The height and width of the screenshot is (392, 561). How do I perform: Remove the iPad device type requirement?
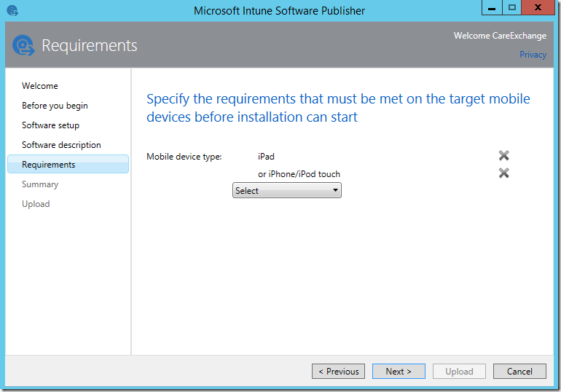[503, 156]
